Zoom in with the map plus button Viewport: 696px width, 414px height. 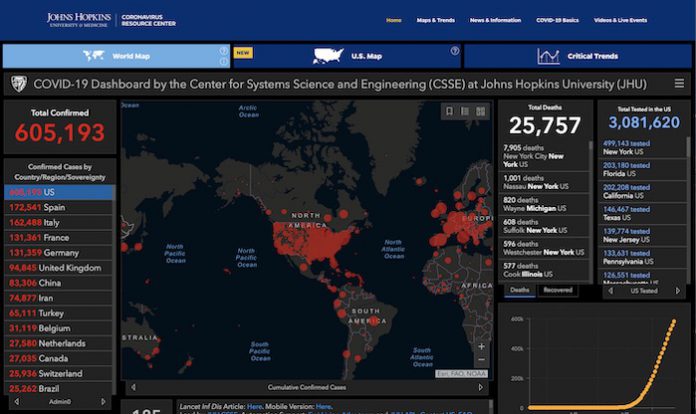point(482,347)
